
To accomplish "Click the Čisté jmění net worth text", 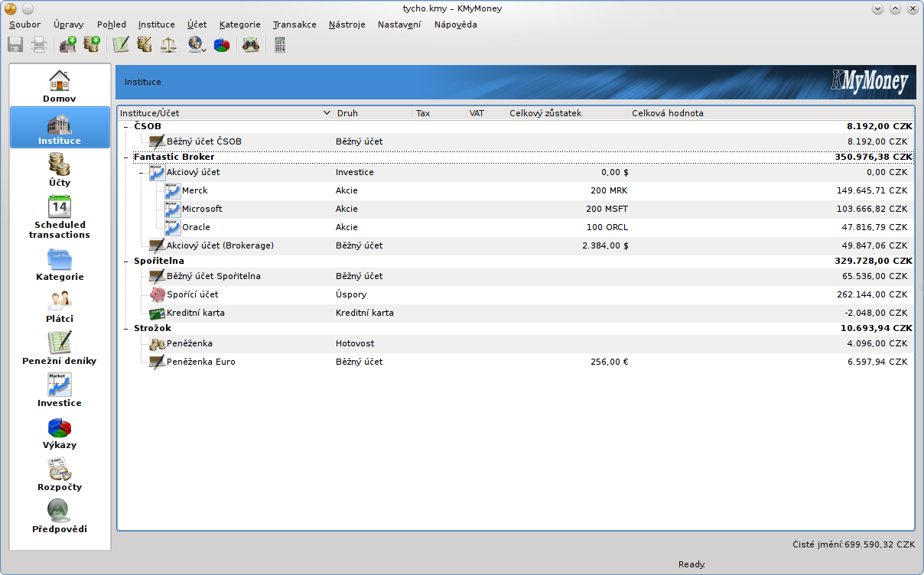I will pyautogui.click(x=854, y=544).
